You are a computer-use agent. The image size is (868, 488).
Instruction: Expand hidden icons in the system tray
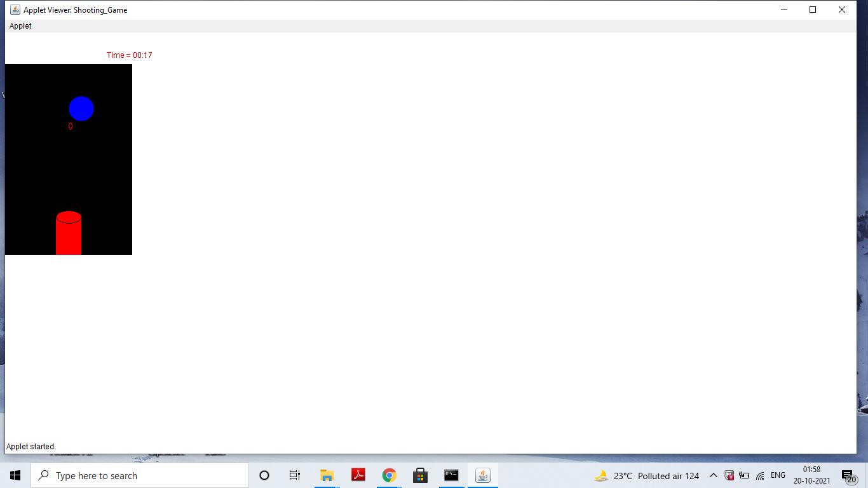(713, 475)
